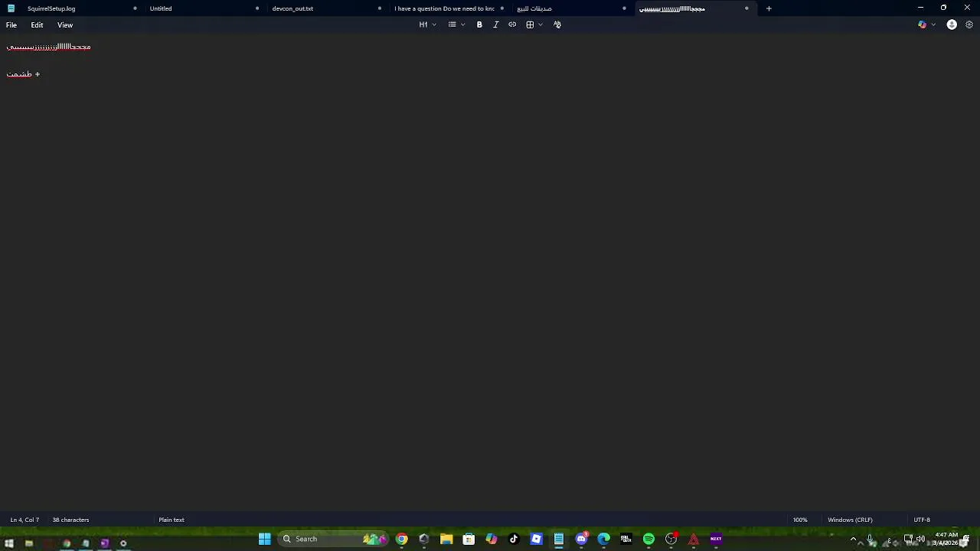980x551 pixels.
Task: Expand the list style dropdown arrow
Action: tap(463, 24)
